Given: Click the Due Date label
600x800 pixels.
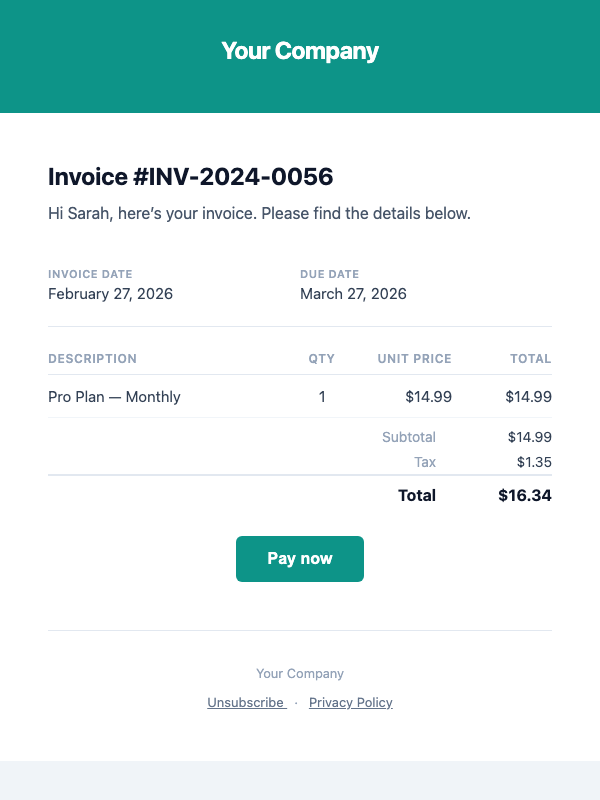Looking at the screenshot, I should point(329,274).
